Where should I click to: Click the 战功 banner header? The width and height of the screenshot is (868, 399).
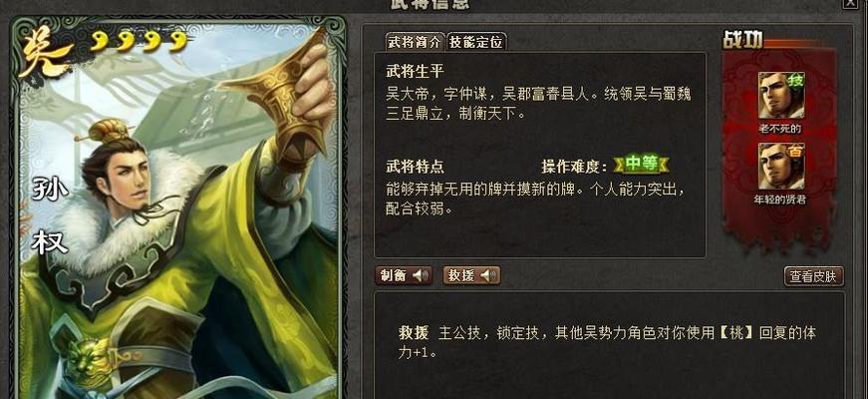click(742, 39)
